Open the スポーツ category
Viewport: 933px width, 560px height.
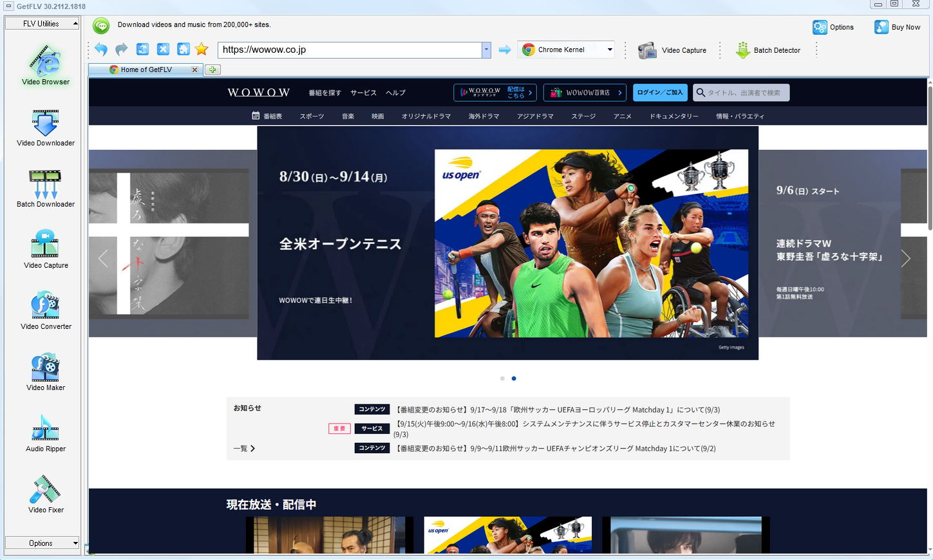pyautogui.click(x=312, y=117)
